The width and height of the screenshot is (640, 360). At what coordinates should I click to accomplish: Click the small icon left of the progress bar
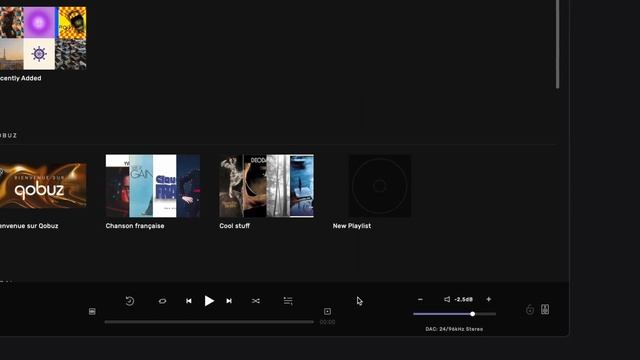[x=92, y=311]
